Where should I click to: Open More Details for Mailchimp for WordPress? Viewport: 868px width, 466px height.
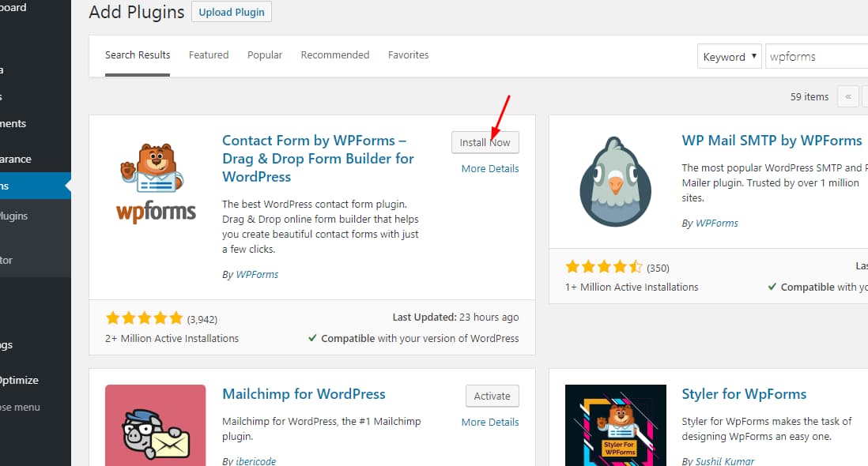pos(490,422)
